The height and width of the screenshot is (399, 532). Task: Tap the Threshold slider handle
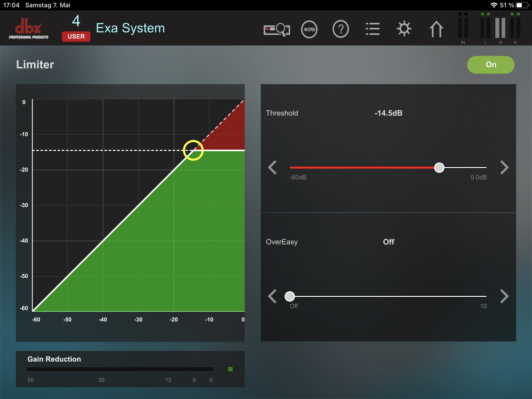point(439,168)
